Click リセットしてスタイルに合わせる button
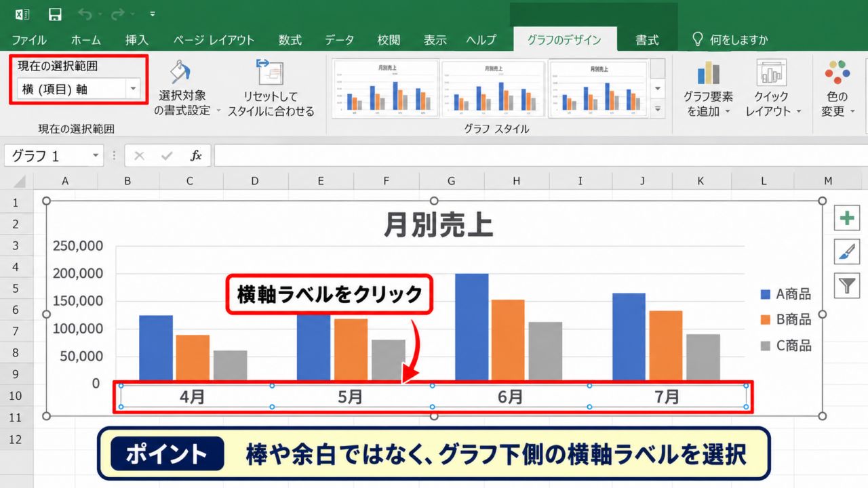This screenshot has height=488, width=868. (x=271, y=88)
